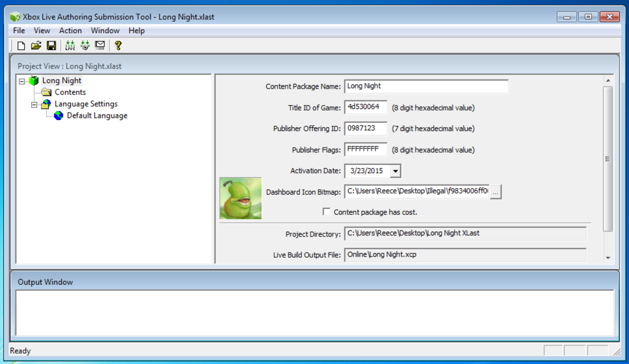This screenshot has height=364, width=629.
Task: Click inside the Output Window area
Action: [x=315, y=313]
